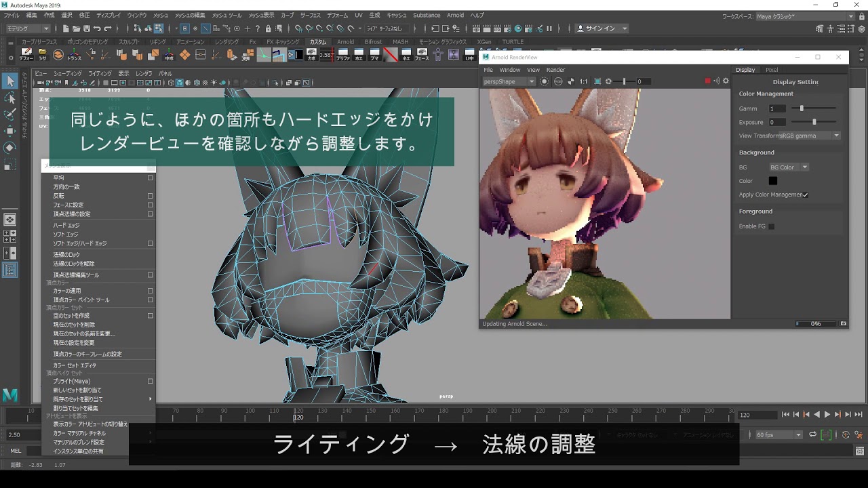The height and width of the screenshot is (488, 868).
Task: Click go to start of playback range
Action: click(785, 414)
